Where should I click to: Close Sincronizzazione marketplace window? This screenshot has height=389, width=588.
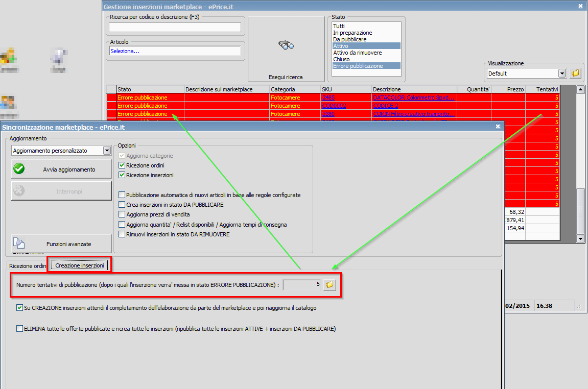(x=498, y=127)
